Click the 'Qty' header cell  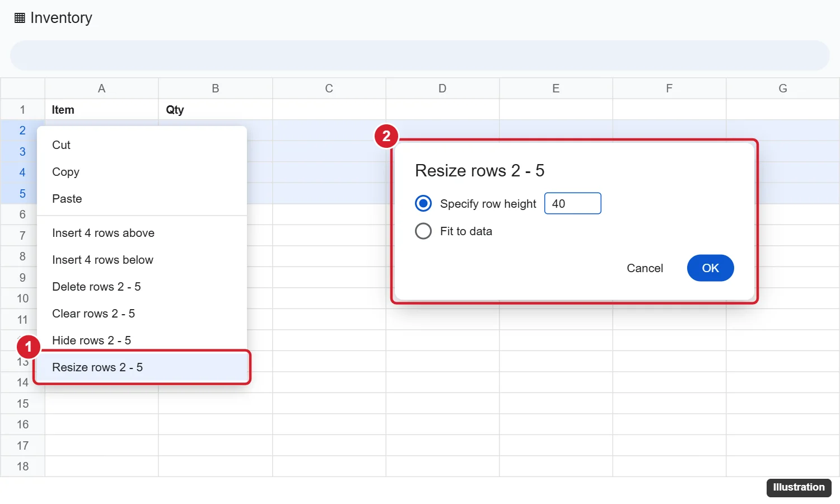[216, 110]
